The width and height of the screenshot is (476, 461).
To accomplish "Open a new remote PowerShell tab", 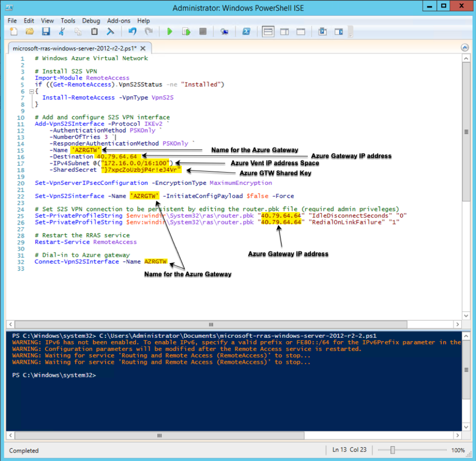I will coord(224,32).
